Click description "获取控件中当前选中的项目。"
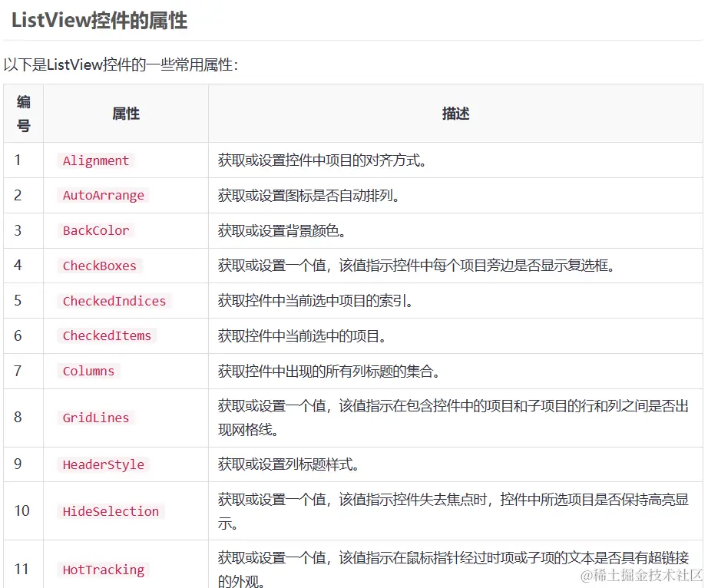The image size is (708, 588). click(302, 335)
